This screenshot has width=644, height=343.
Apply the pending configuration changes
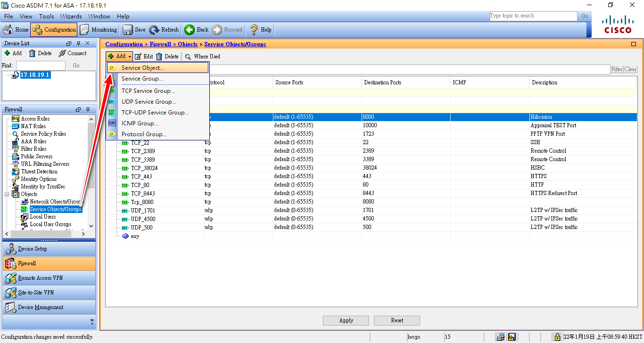[346, 320]
